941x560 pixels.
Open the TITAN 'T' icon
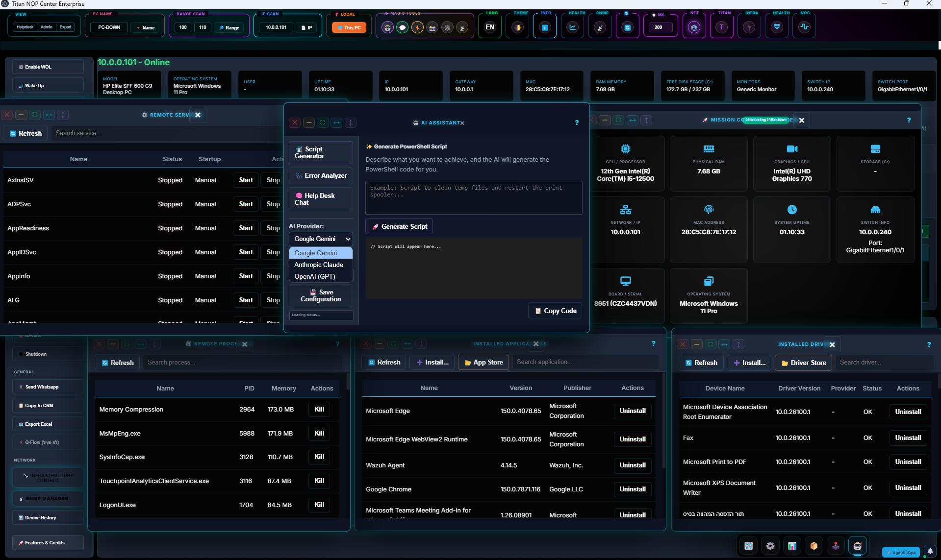click(722, 27)
